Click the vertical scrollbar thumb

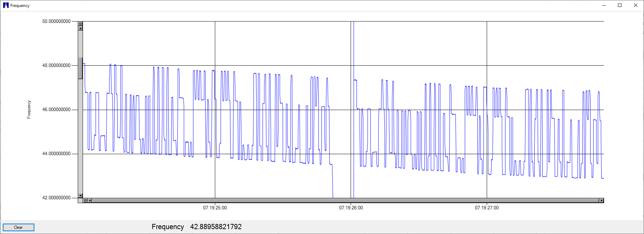pos(80,68)
